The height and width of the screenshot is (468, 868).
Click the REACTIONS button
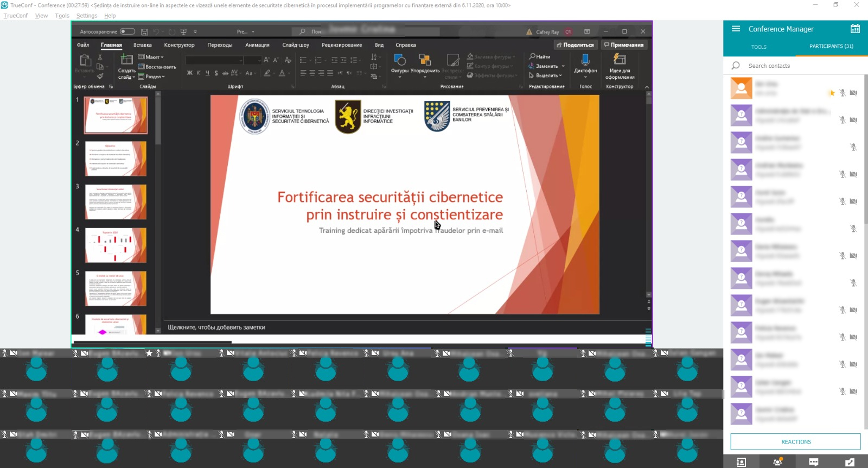[796, 442]
